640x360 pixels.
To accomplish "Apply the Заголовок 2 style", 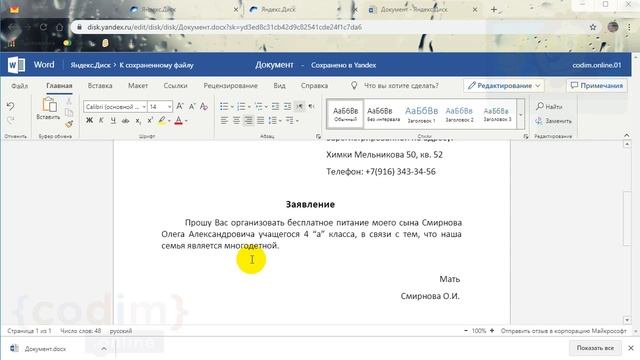I will (459, 114).
